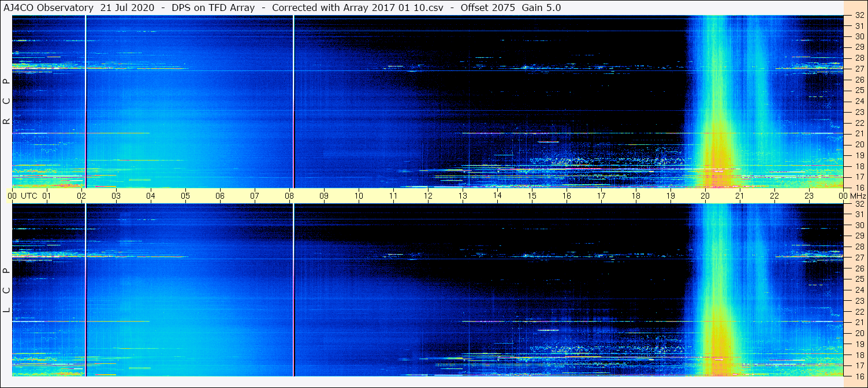
Task: Click the '06' hour tick label
Action: [x=220, y=196]
